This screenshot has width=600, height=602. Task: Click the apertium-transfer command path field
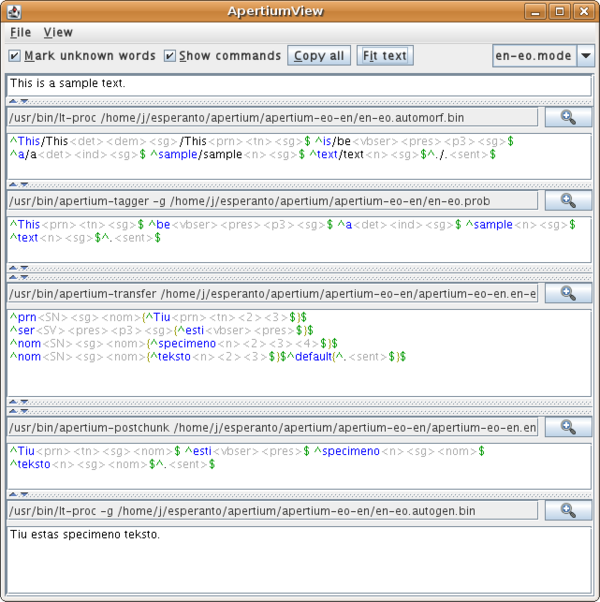click(x=272, y=293)
